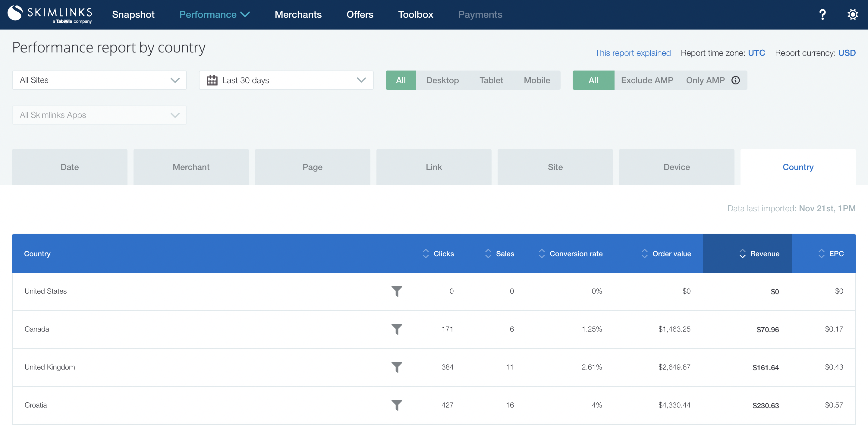Sort by EPC arrows icon

click(x=821, y=254)
